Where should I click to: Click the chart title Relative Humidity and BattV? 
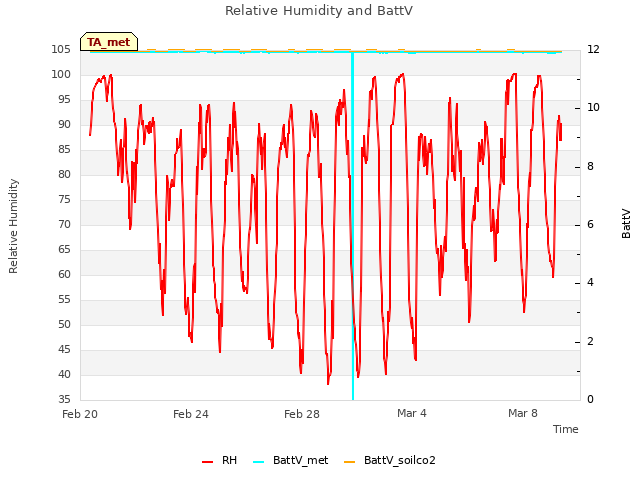(x=319, y=11)
